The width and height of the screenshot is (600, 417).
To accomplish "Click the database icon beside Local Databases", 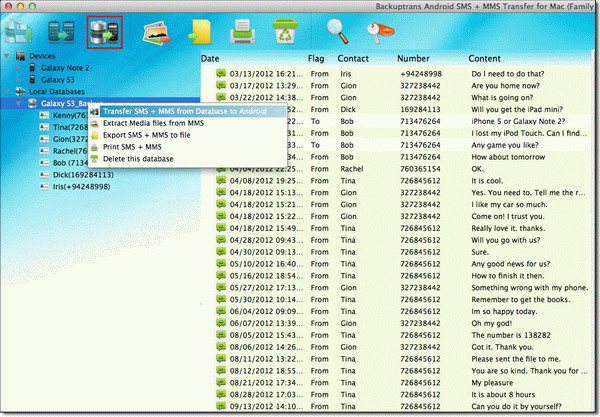I will click(20, 91).
